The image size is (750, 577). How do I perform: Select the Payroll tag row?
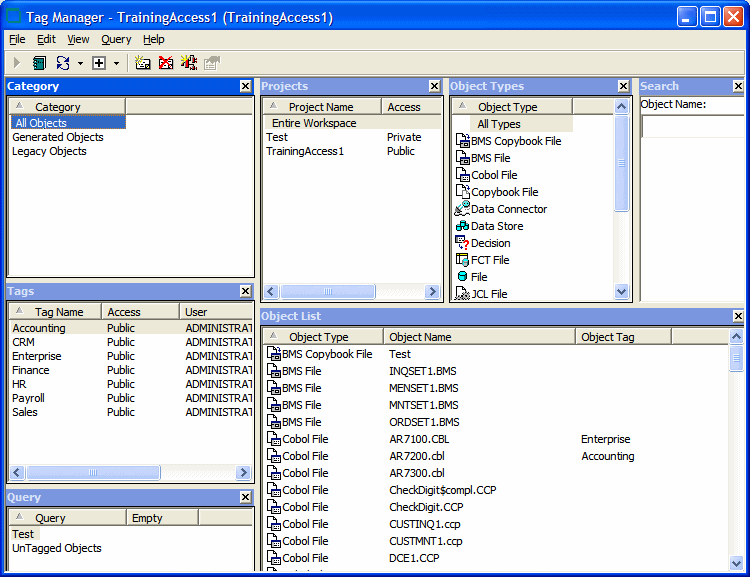click(28, 398)
